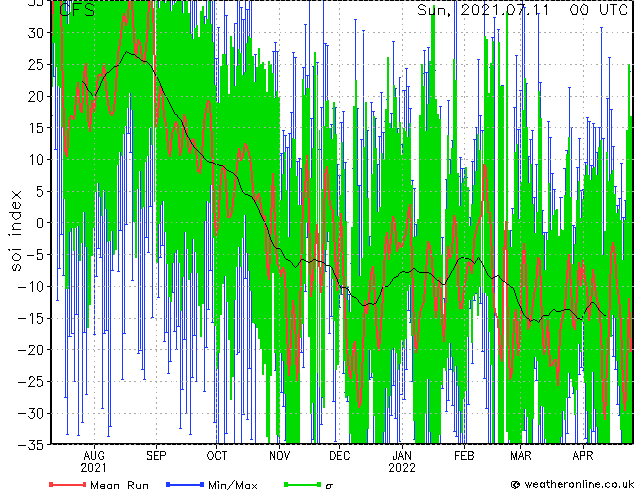Click the y-axis value 0
Screen dimensions: 634x490
(40, 223)
